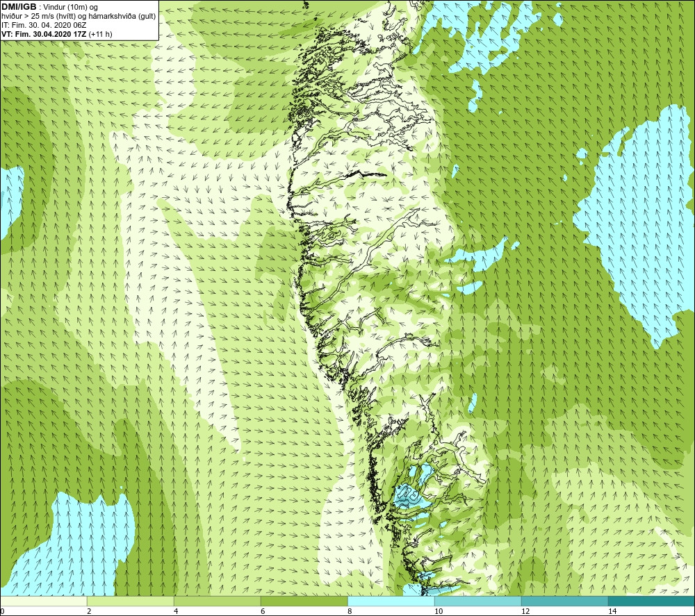Screen dimensions: 695x616
Task: Click the 'IT: Fim. 30. 04. 2020 06Z' line
Action: tap(44, 25)
